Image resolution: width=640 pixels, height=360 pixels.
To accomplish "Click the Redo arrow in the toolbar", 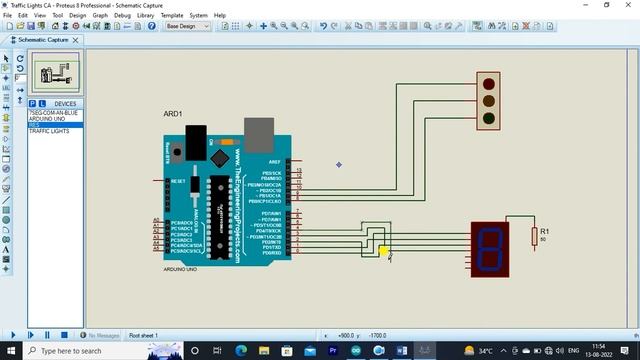I will click(334, 26).
